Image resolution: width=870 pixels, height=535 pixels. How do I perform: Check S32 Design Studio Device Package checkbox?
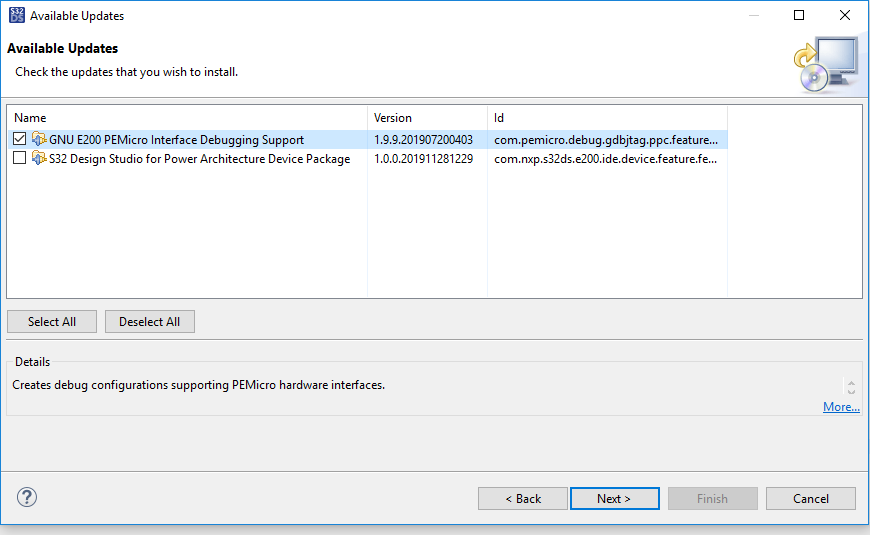coord(19,158)
